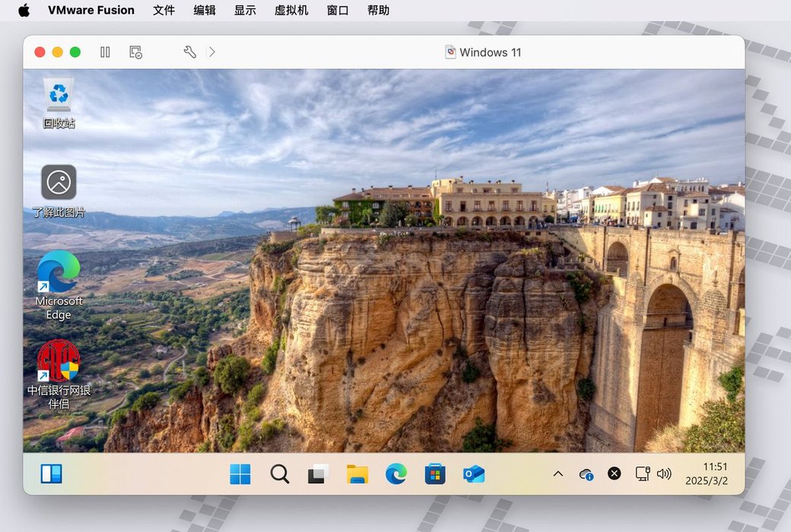
Task: Open the 帮助 menu
Action: coord(378,10)
